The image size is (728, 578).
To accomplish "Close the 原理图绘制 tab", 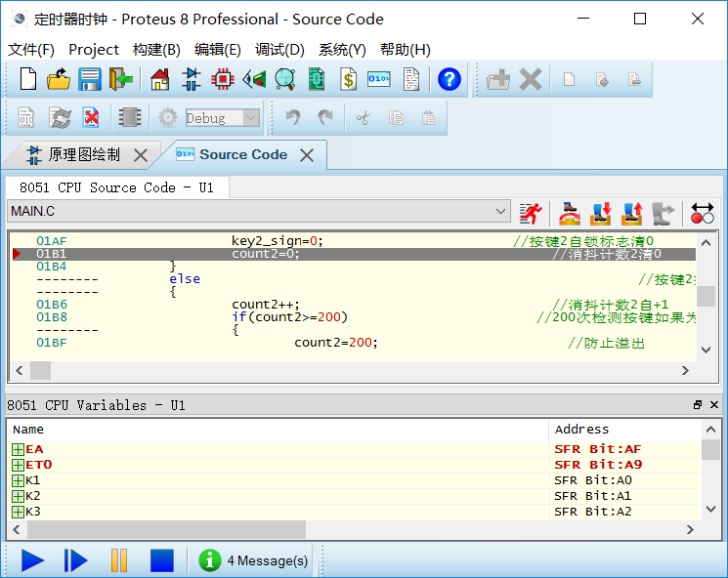I will coord(141,155).
